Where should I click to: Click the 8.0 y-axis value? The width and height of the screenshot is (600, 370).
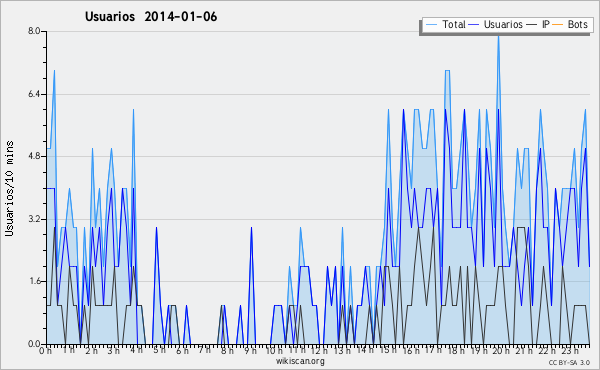pyautogui.click(x=34, y=31)
